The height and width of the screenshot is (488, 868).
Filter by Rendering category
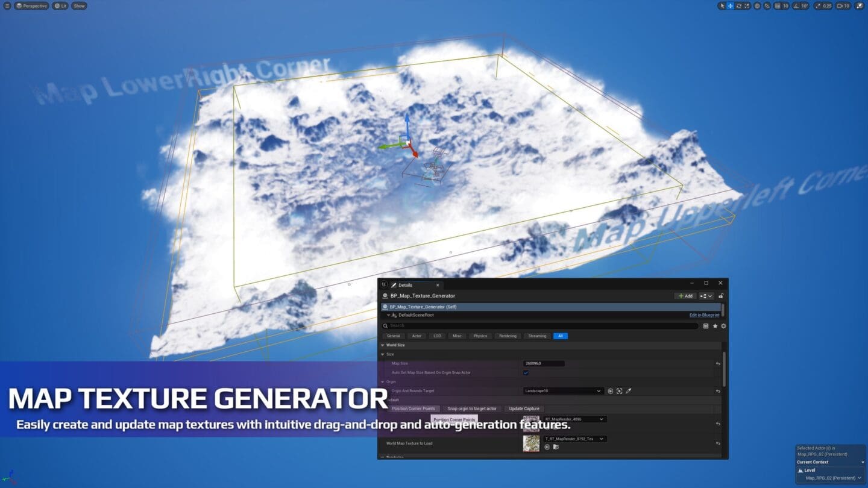(508, 336)
